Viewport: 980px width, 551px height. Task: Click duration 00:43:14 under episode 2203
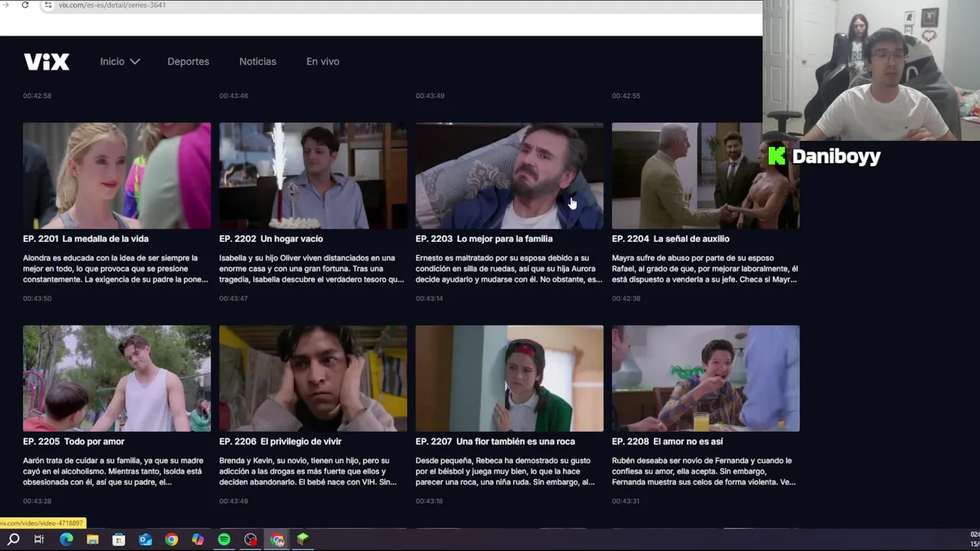coord(430,298)
